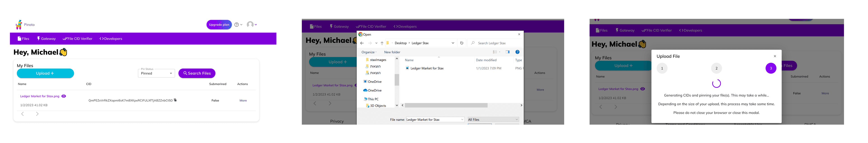Open File CID Verifier tab on main dashboard
The height and width of the screenshot is (143, 868).
point(78,39)
